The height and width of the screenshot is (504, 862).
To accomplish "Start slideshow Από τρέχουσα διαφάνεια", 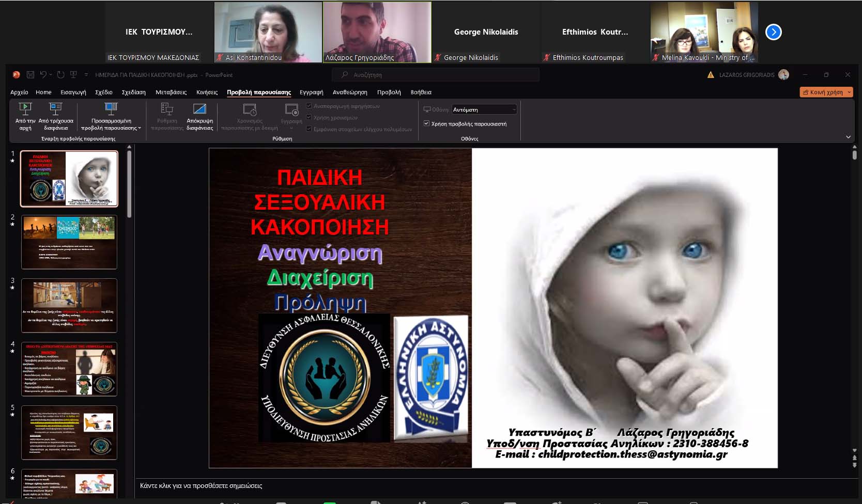I will click(55, 117).
